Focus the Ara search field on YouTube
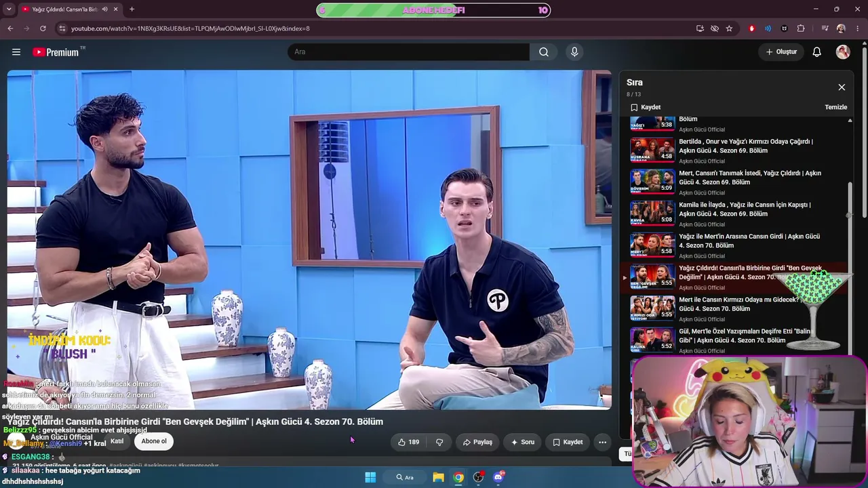868x488 pixels. click(x=408, y=52)
